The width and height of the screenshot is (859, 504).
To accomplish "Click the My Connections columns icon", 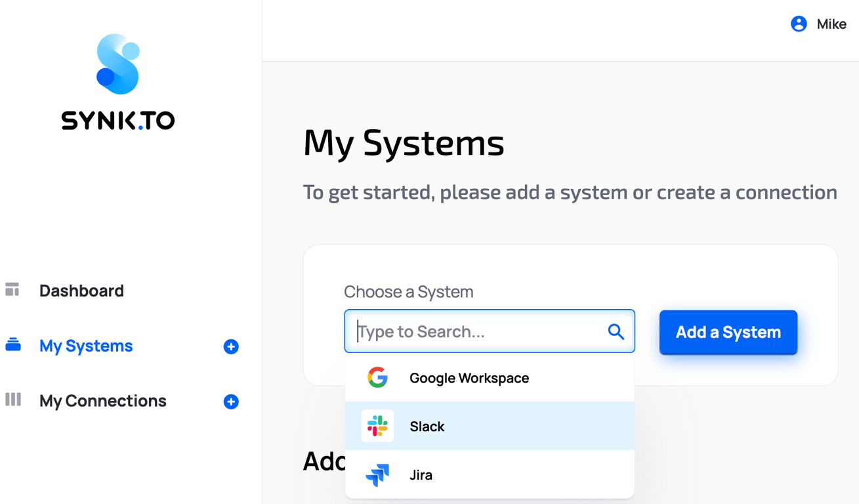I will click(13, 400).
